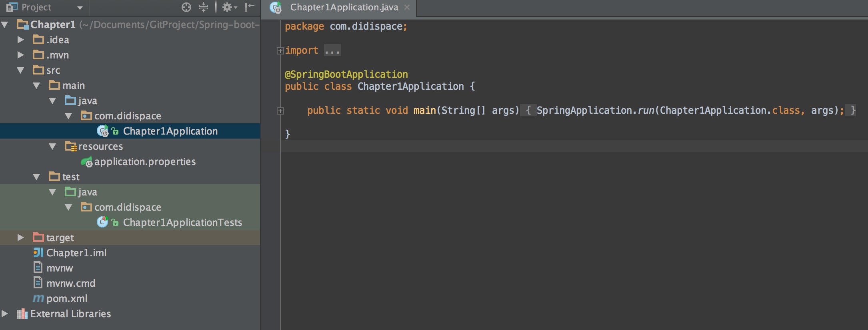The image size is (868, 330).
Task: Open the Project view dropdown
Action: click(80, 8)
